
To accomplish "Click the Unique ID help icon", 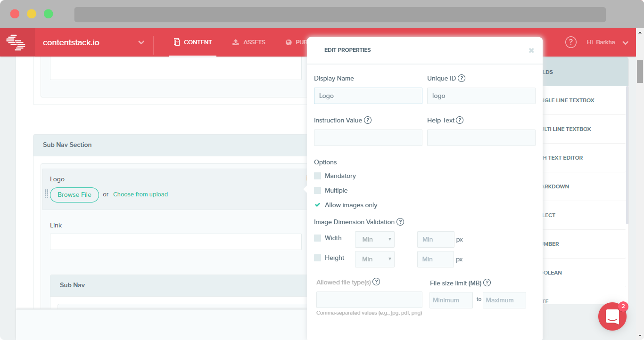I will [x=462, y=78].
